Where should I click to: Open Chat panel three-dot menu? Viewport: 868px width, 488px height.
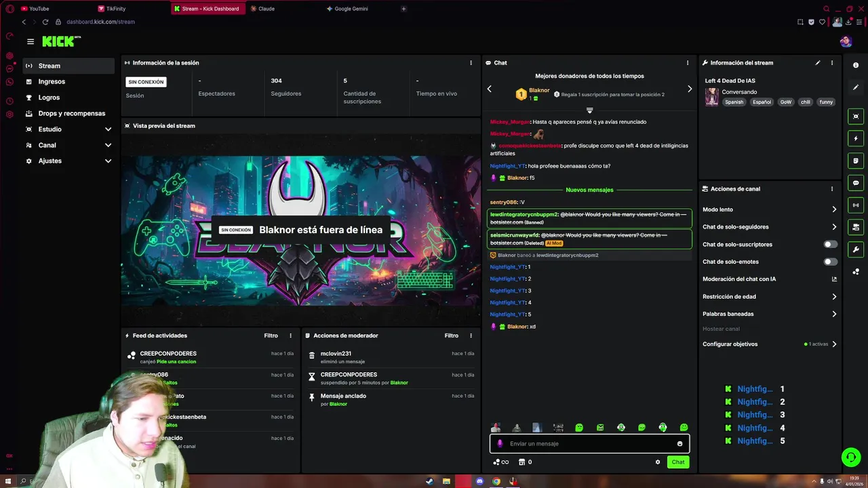click(687, 62)
